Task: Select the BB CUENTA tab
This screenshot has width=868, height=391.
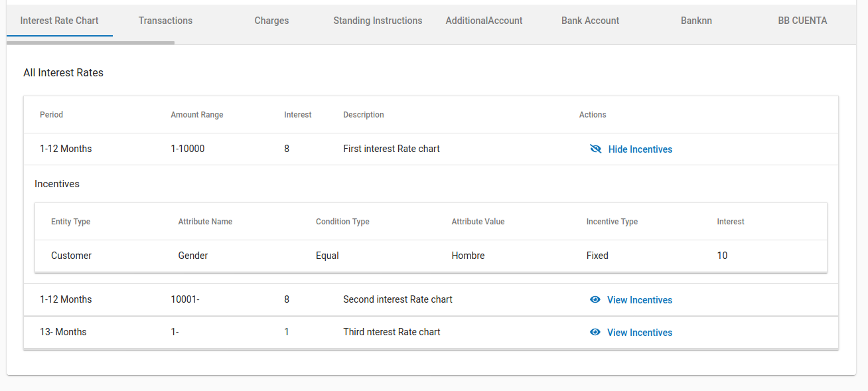Action: tap(802, 21)
